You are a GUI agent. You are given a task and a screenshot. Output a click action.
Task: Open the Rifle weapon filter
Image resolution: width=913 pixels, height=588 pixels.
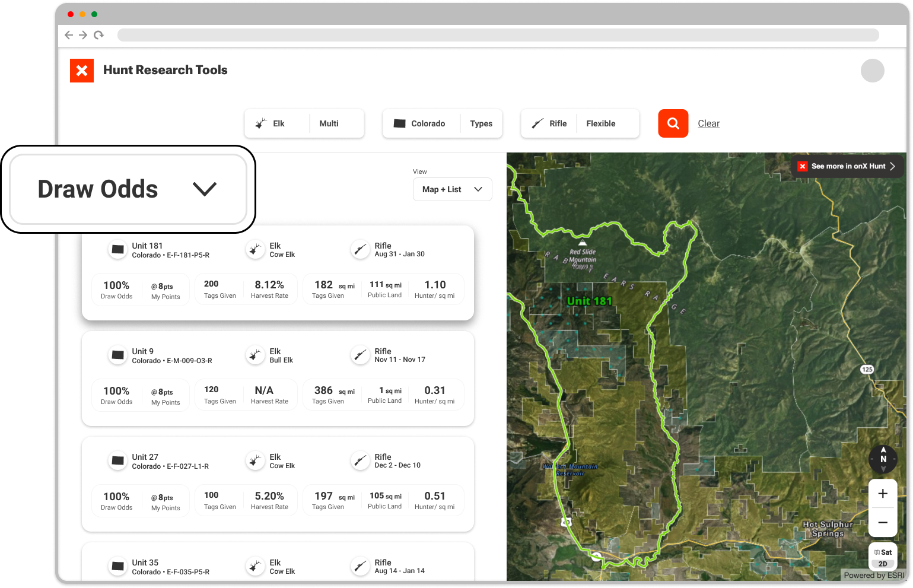pos(549,123)
